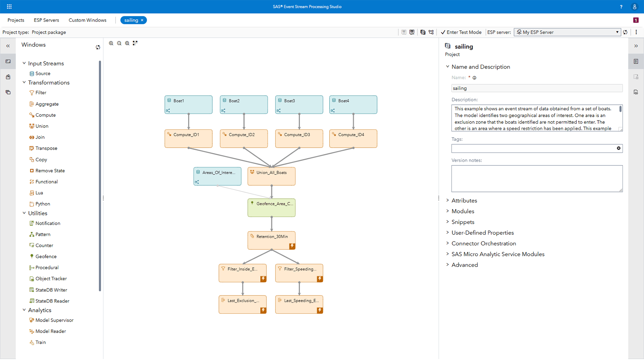Expand the User-Defined Properties section
644x362 pixels.
click(448, 233)
